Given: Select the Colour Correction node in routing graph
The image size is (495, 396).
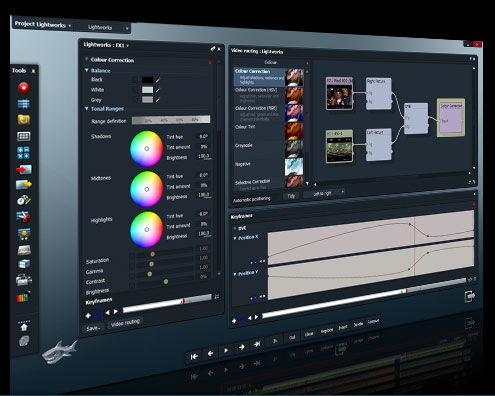Looking at the screenshot, I should pyautogui.click(x=451, y=117).
